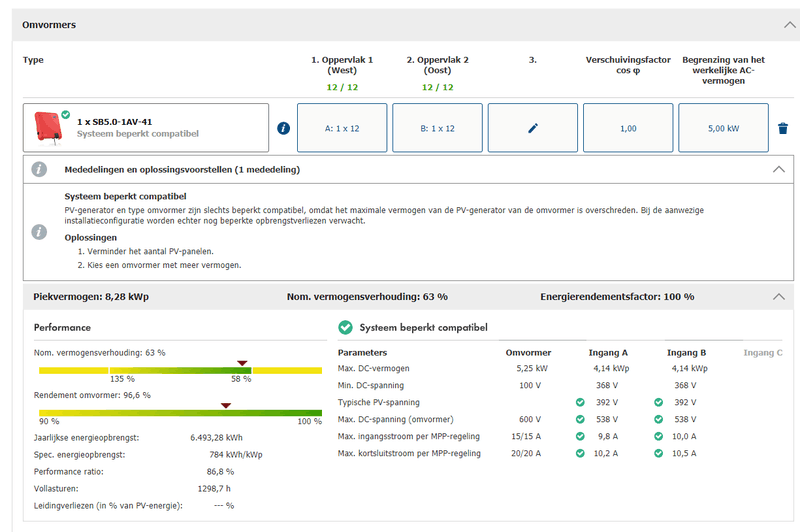Screen dimensions: 800x532
Task: Click green check for Max. kortsluitstroom Ingang B
Action: [659, 453]
